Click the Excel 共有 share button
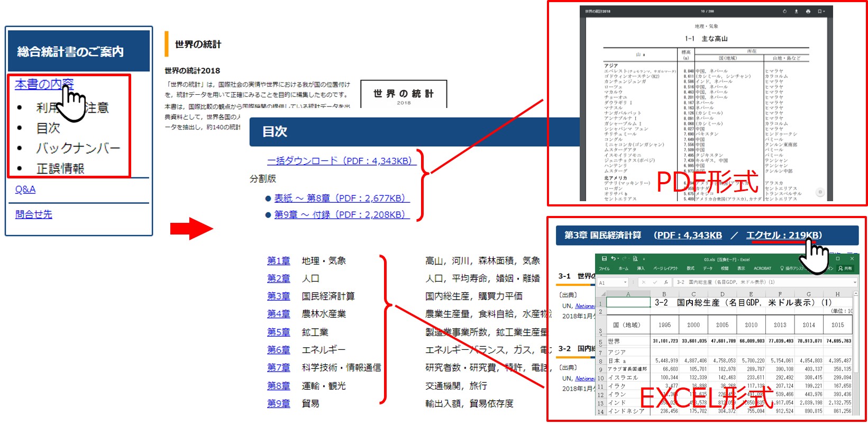868x433 pixels. click(x=845, y=268)
